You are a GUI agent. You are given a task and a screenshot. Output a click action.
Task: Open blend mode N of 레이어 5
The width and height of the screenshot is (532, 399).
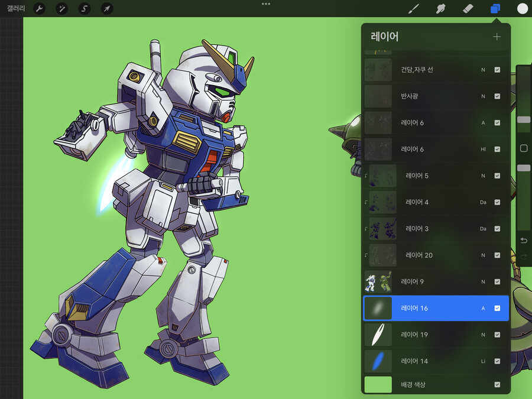click(483, 176)
